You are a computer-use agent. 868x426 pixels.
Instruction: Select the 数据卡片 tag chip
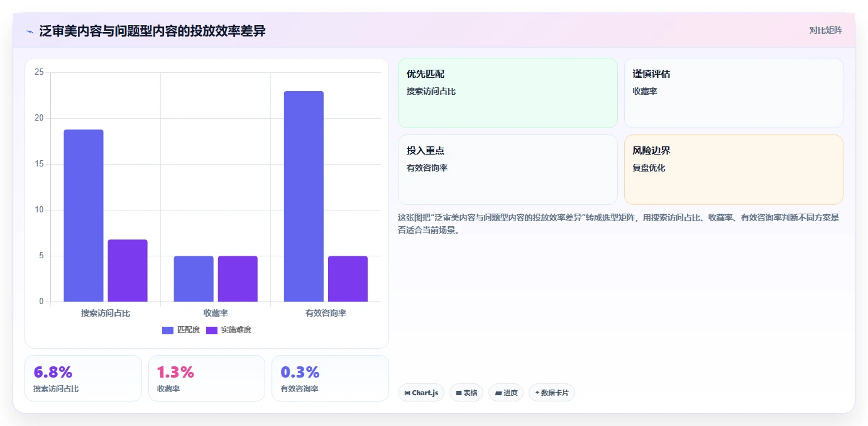[552, 393]
